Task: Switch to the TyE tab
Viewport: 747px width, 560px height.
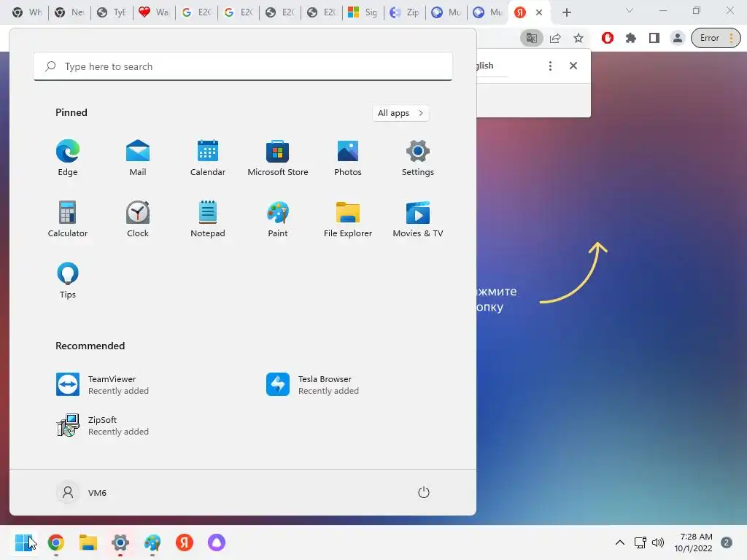Action: click(x=112, y=12)
